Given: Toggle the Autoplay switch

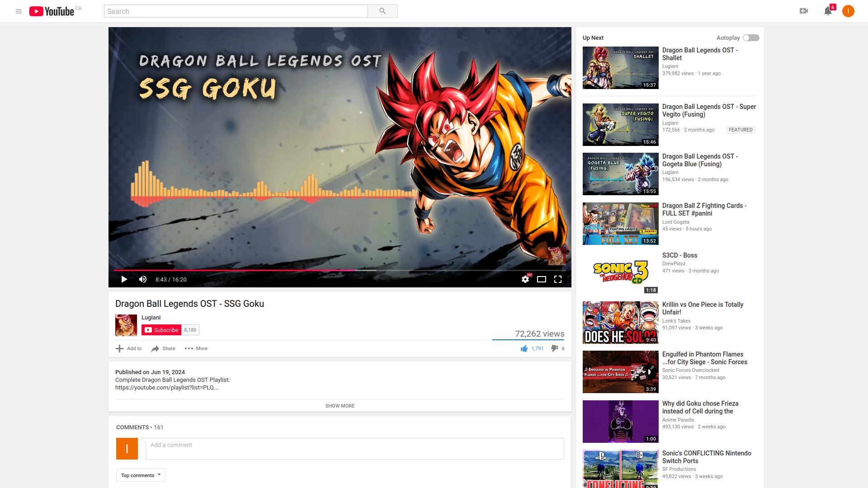Looking at the screenshot, I should pos(751,38).
